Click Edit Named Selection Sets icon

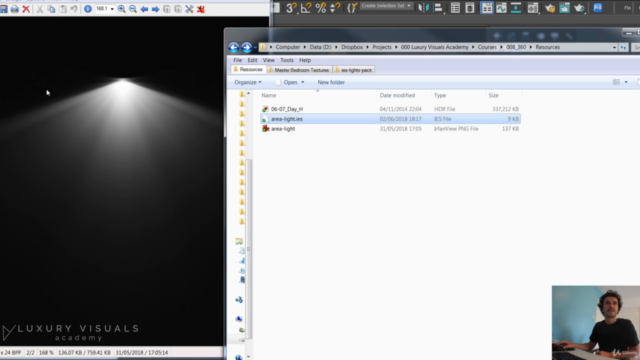pyautogui.click(x=352, y=7)
